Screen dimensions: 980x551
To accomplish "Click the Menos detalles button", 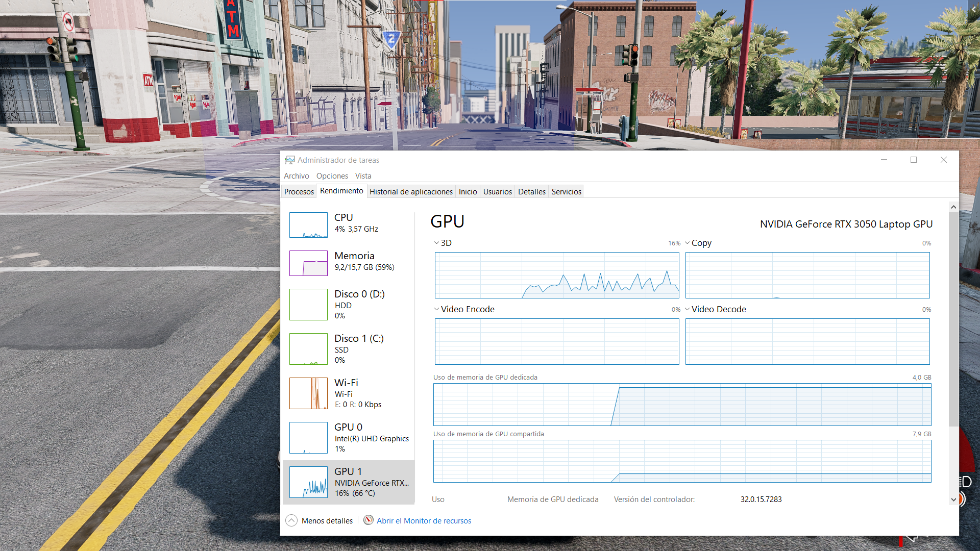I will click(327, 521).
